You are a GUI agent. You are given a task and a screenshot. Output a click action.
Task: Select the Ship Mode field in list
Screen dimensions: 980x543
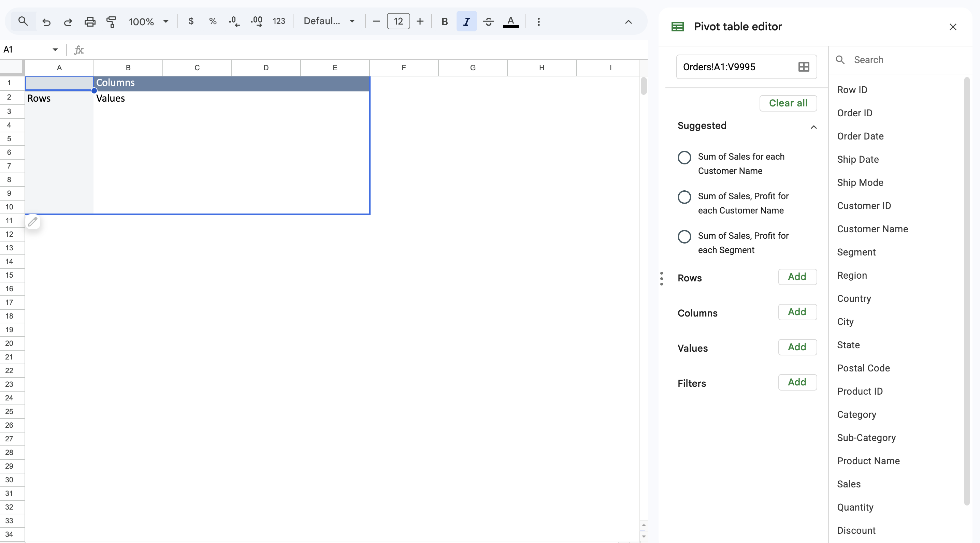coord(860,182)
